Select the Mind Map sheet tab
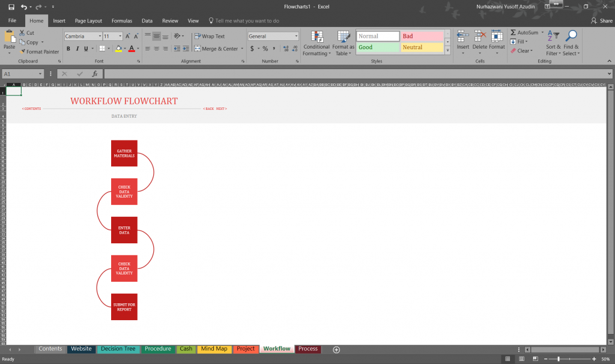The image size is (615, 364). (214, 348)
